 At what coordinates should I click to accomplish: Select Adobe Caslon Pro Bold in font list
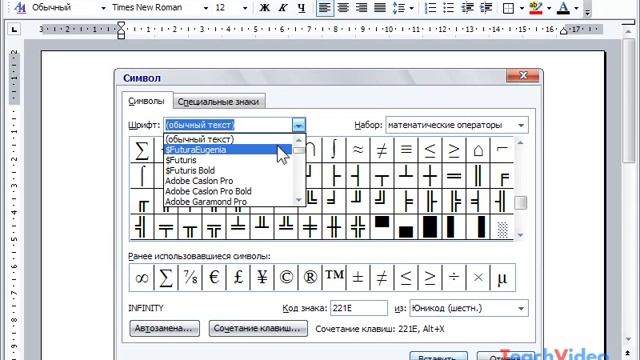click(229, 191)
